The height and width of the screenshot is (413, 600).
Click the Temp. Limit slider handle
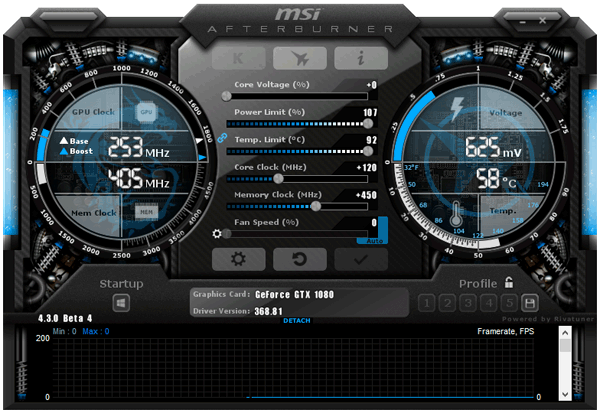tap(368, 151)
